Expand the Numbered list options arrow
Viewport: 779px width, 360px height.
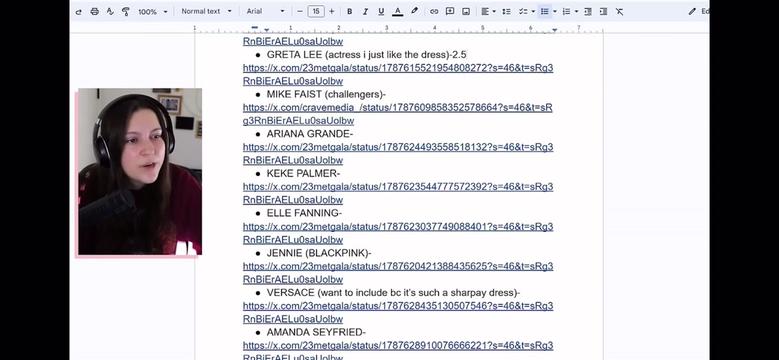click(576, 11)
